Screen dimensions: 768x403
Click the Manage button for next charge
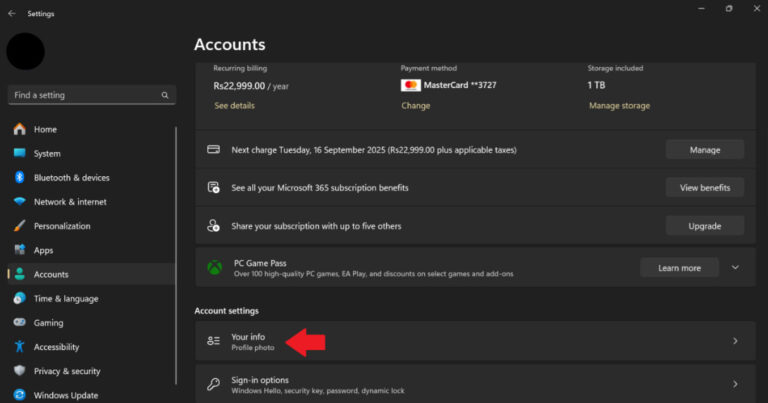coord(705,150)
